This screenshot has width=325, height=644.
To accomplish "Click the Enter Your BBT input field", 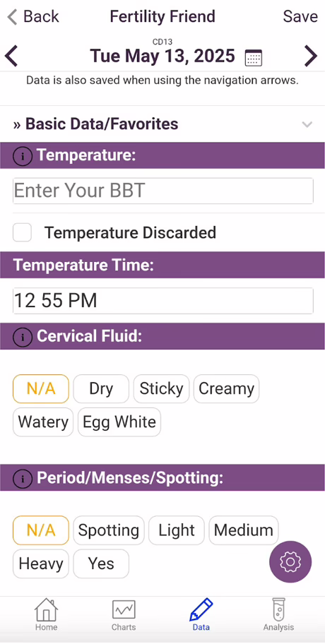I will [x=163, y=191].
